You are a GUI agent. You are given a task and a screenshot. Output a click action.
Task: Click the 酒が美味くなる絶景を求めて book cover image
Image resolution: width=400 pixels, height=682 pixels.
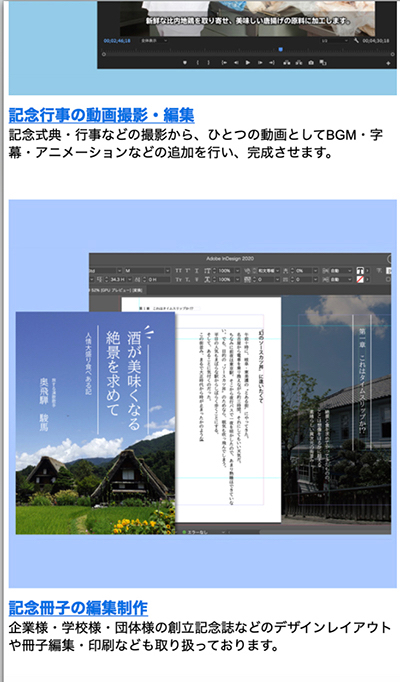tap(96, 422)
